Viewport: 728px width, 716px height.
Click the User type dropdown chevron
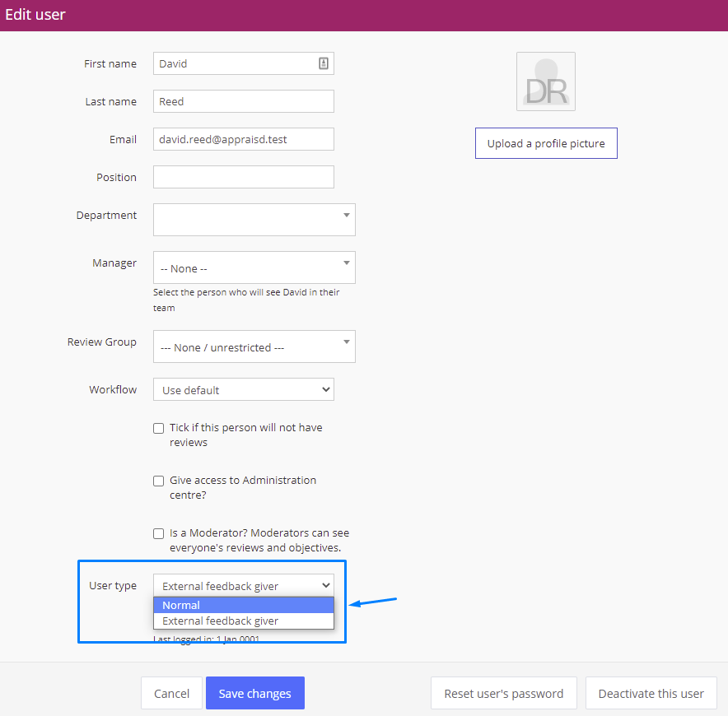coord(326,586)
